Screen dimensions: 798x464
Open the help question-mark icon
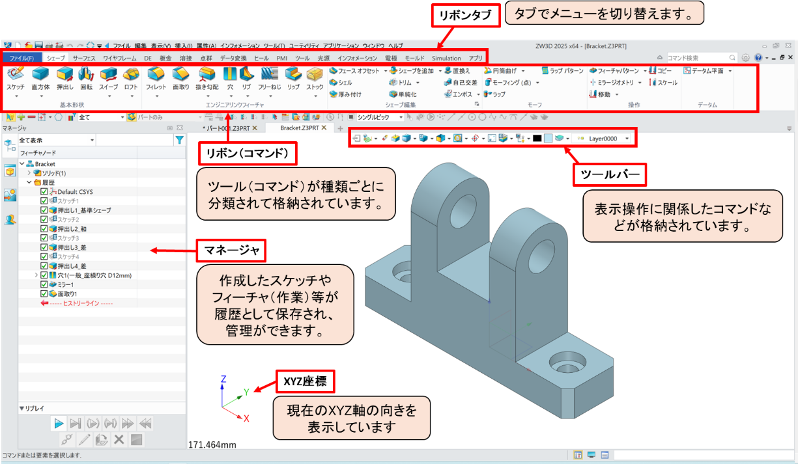tap(758, 58)
